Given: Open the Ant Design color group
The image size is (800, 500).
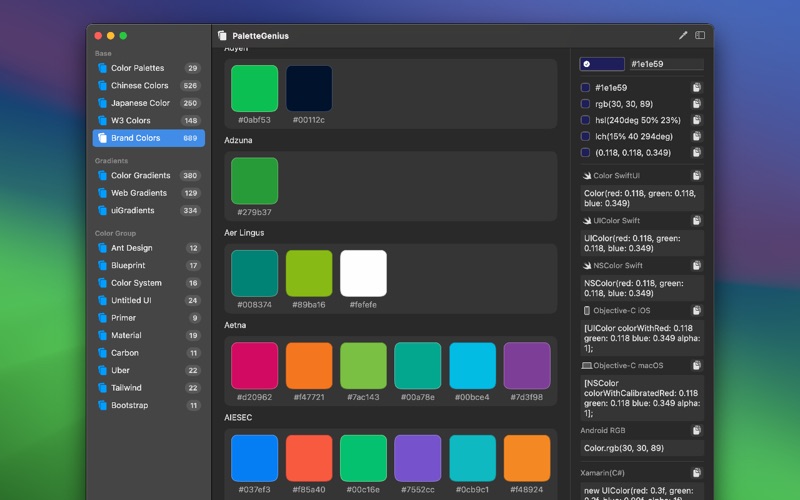Looking at the screenshot, I should 131,248.
